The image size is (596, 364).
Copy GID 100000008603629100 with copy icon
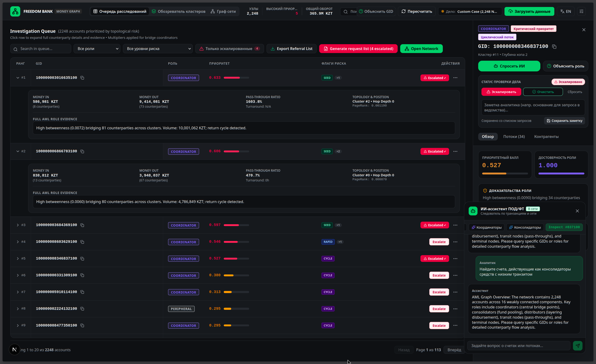pyautogui.click(x=82, y=242)
